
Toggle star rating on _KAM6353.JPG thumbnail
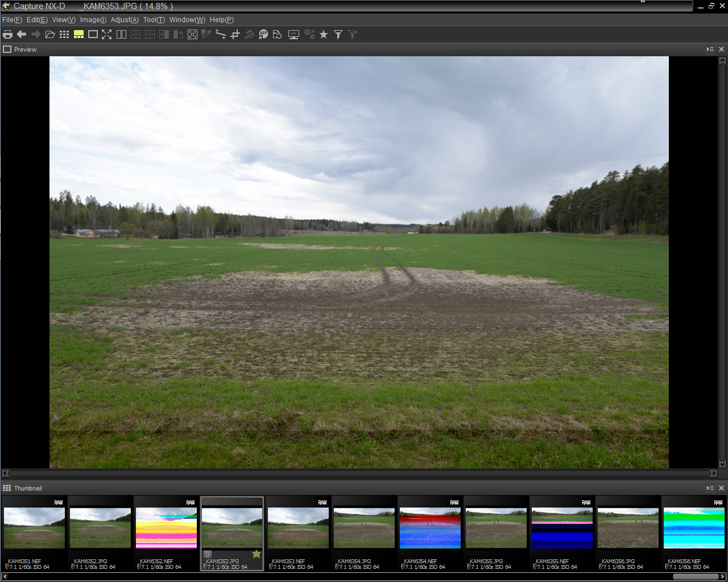tap(257, 554)
